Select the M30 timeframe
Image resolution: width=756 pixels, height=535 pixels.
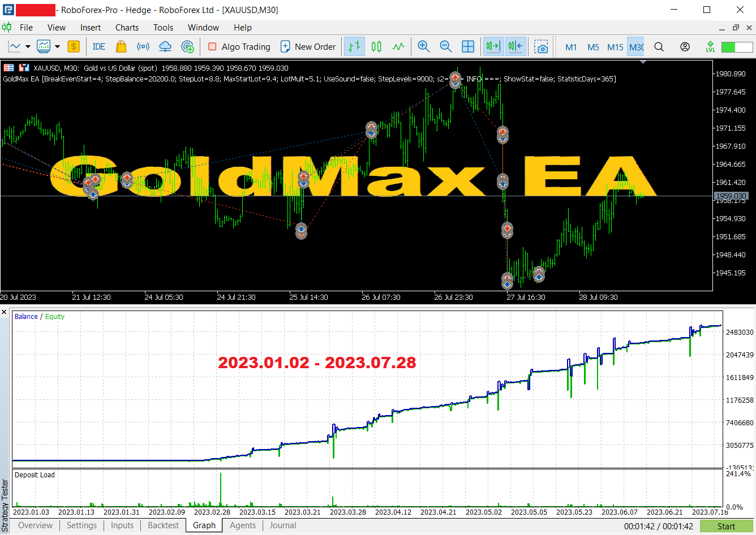click(636, 47)
